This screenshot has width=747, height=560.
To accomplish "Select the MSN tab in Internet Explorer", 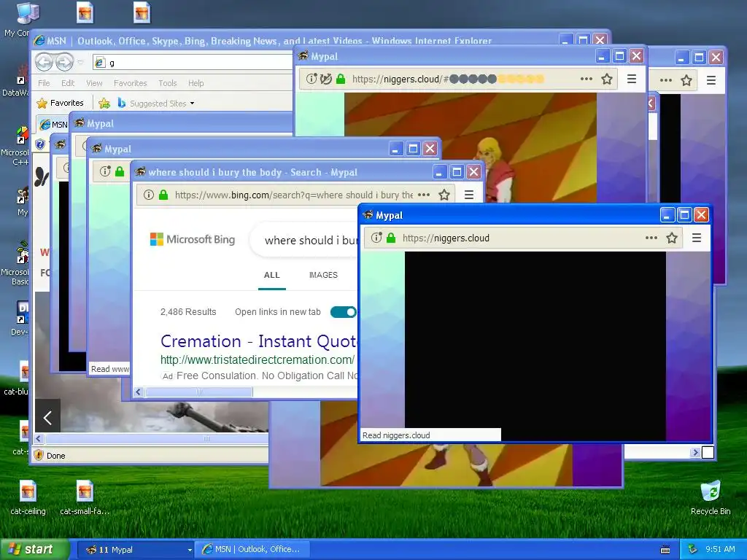I will coord(53,124).
